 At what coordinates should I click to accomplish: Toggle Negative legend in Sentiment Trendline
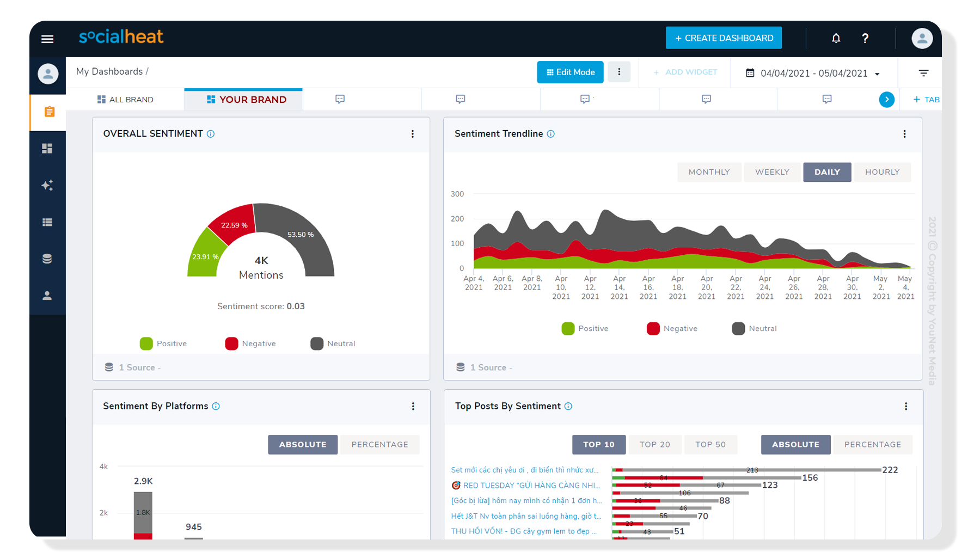click(x=672, y=328)
